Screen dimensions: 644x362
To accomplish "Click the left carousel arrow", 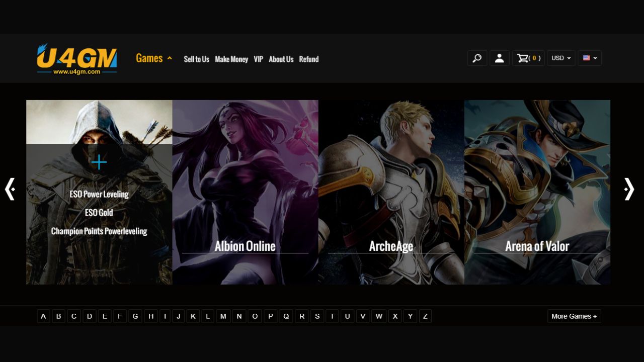I will (10, 189).
